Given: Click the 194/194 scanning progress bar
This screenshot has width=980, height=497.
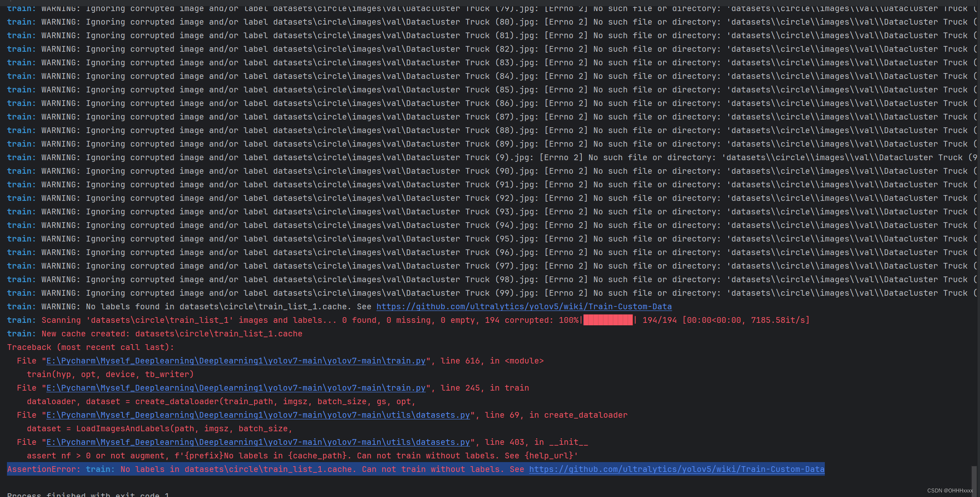Looking at the screenshot, I should (608, 320).
